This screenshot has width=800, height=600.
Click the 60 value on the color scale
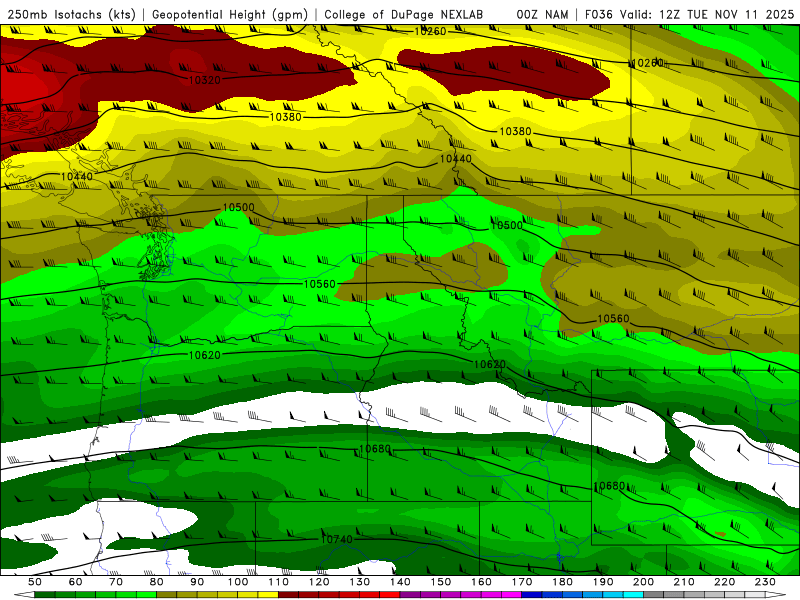point(75,582)
